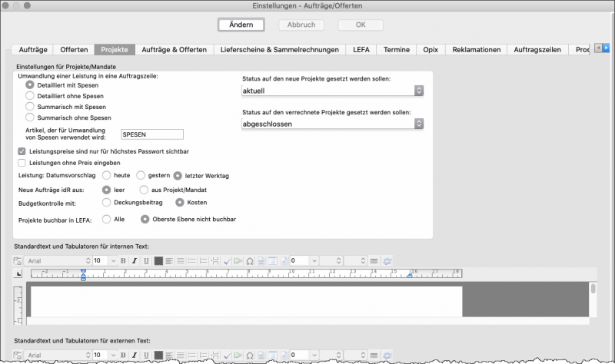Switch to the Offerten tab
The image size is (615, 364).
point(74,50)
